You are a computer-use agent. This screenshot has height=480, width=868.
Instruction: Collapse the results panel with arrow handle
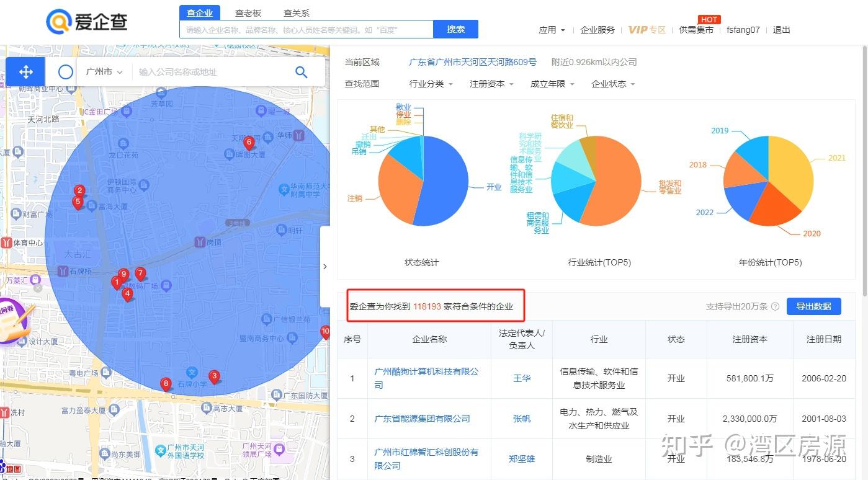325,267
